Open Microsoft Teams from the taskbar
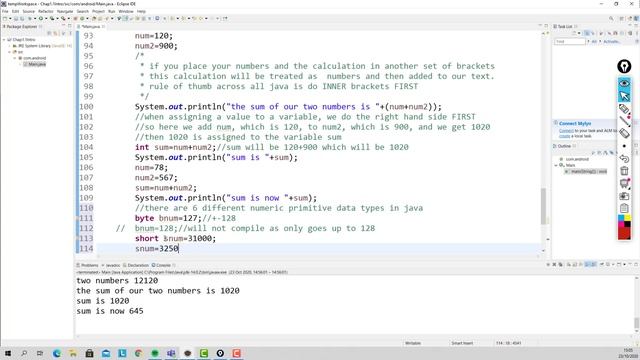 pos(171,353)
